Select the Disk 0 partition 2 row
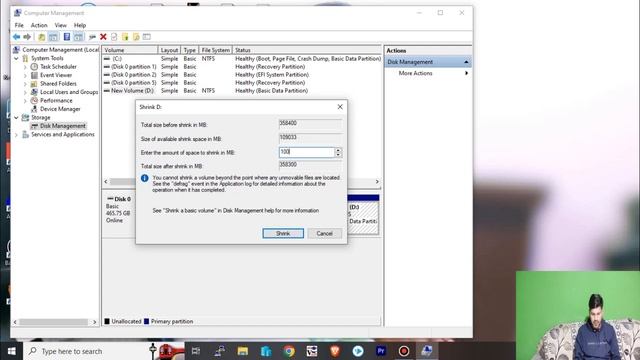640x360 pixels. [242, 75]
